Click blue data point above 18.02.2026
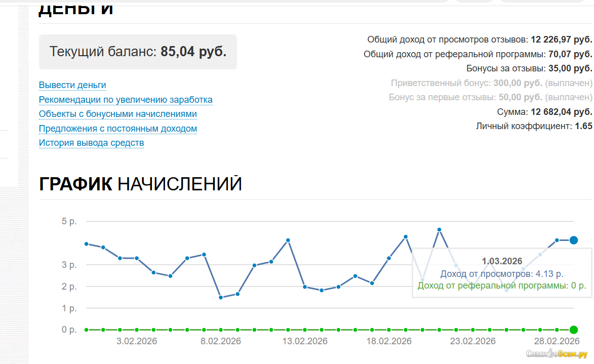594x364 pixels. click(389, 258)
